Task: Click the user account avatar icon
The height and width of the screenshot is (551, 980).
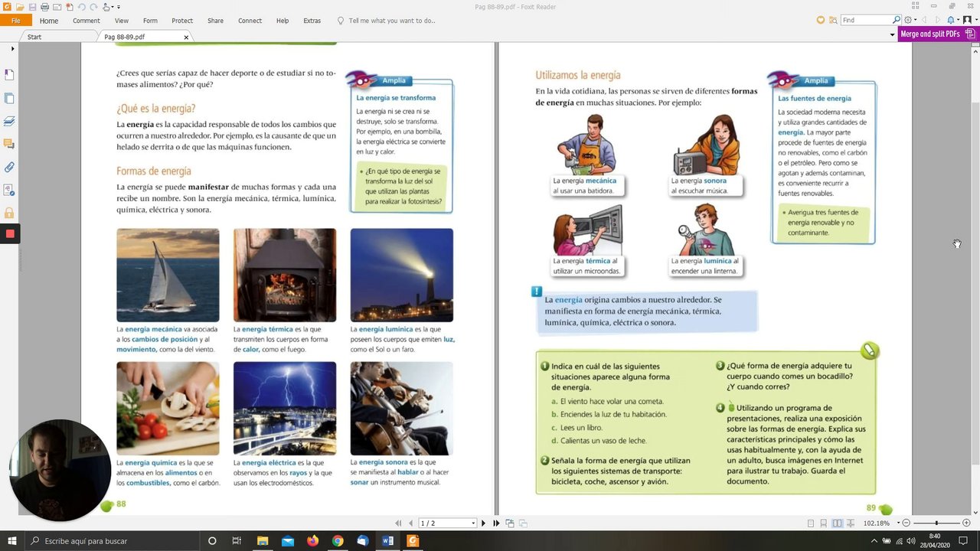Action: point(967,20)
